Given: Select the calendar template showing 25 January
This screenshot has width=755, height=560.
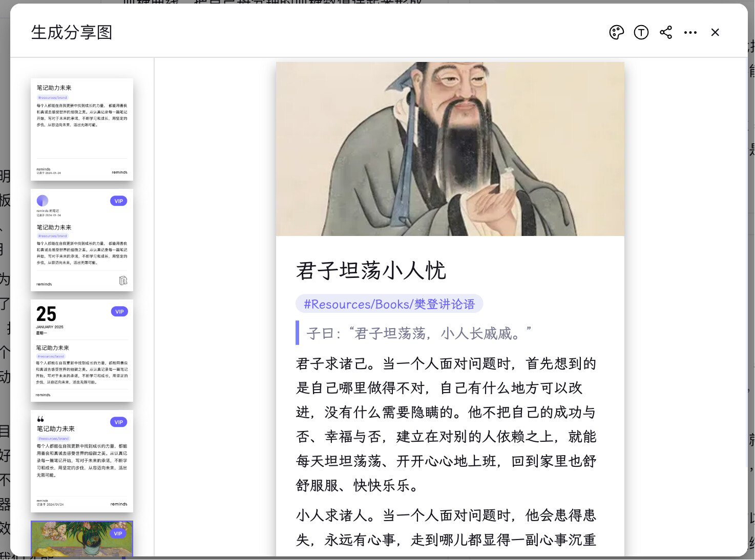Looking at the screenshot, I should pyautogui.click(x=82, y=351).
